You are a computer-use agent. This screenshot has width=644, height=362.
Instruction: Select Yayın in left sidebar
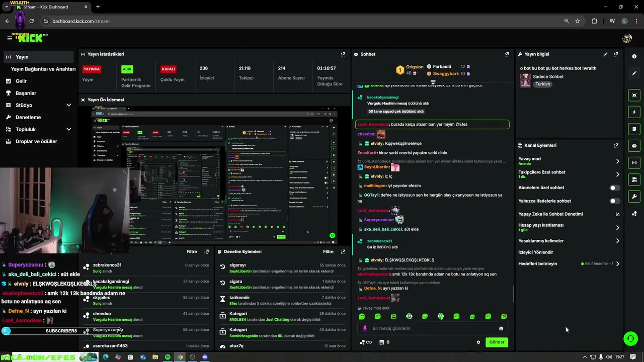pos(39,57)
